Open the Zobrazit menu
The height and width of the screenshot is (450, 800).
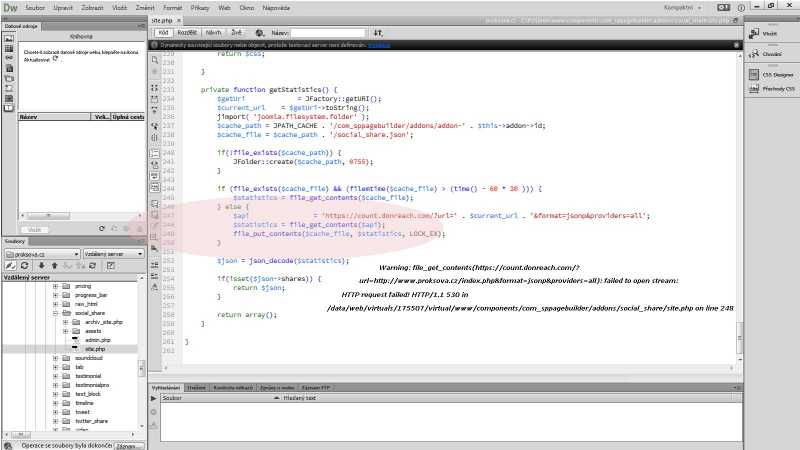coord(92,8)
